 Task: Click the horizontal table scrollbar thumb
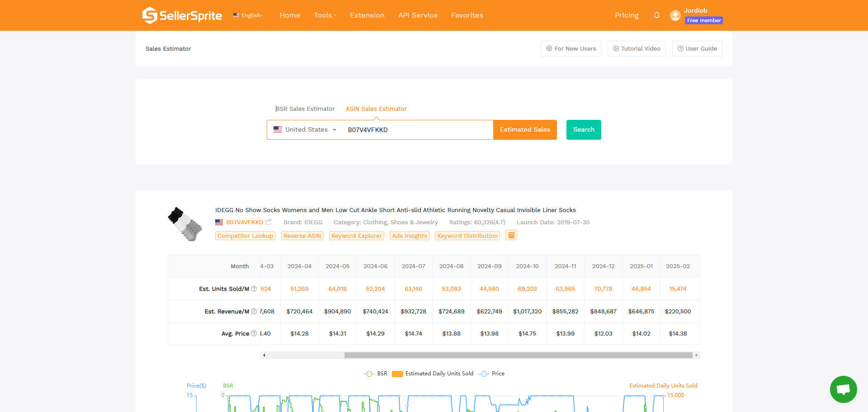(519, 355)
